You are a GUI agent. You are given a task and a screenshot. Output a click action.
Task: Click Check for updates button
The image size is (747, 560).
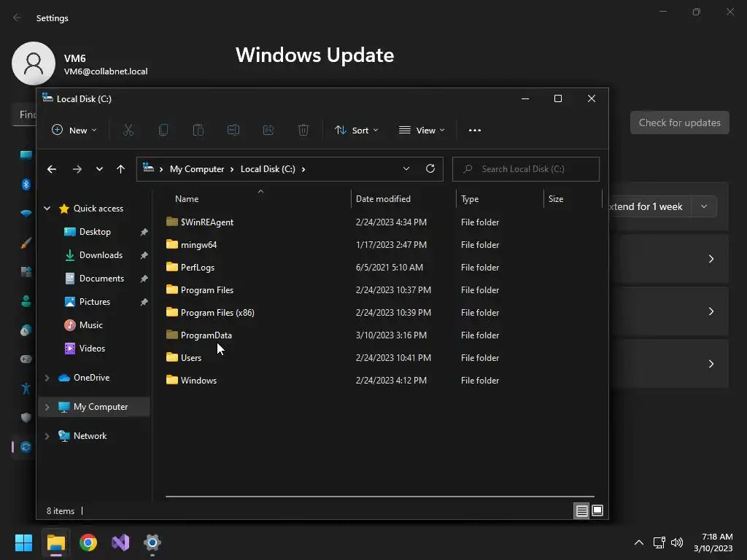[x=679, y=122]
